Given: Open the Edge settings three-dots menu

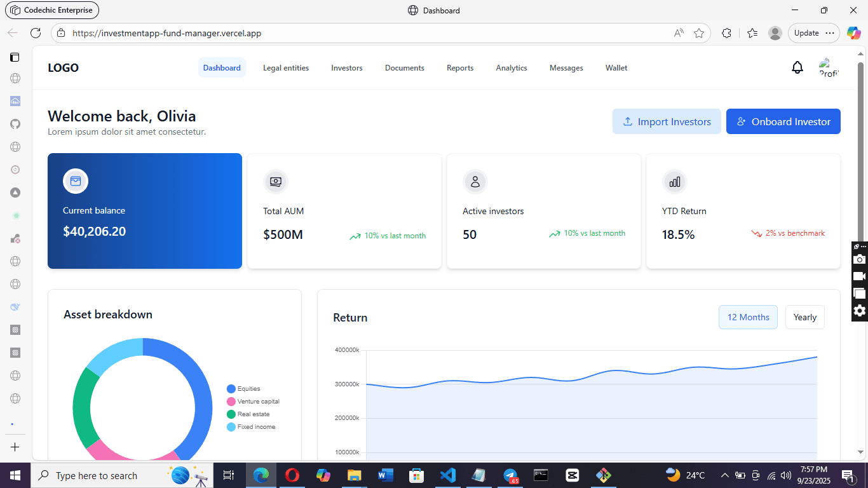Looking at the screenshot, I should (x=830, y=33).
